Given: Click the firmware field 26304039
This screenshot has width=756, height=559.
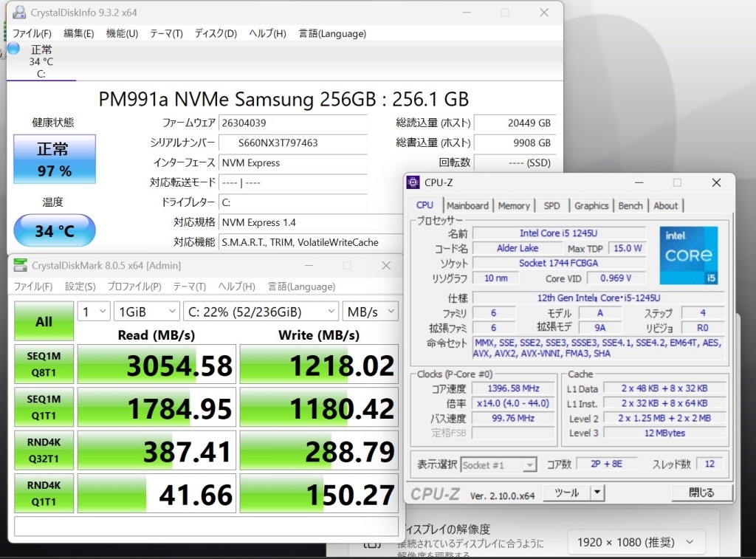Looking at the screenshot, I should (x=292, y=123).
